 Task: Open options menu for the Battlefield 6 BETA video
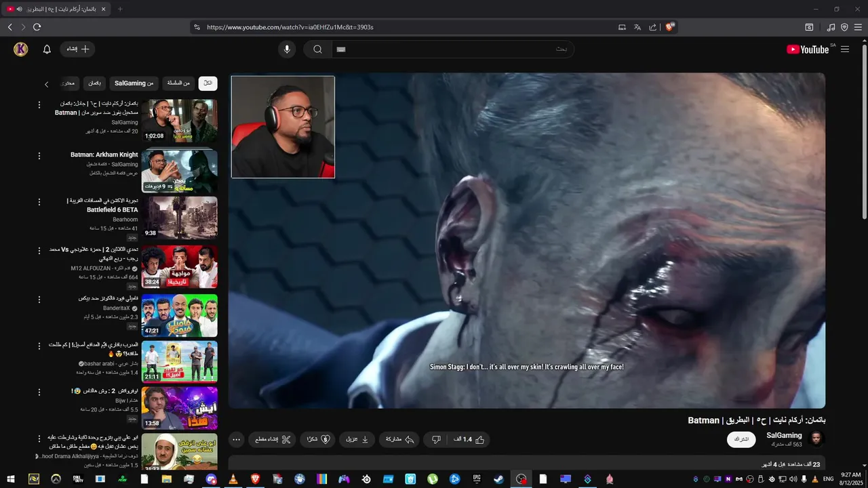coord(39,202)
